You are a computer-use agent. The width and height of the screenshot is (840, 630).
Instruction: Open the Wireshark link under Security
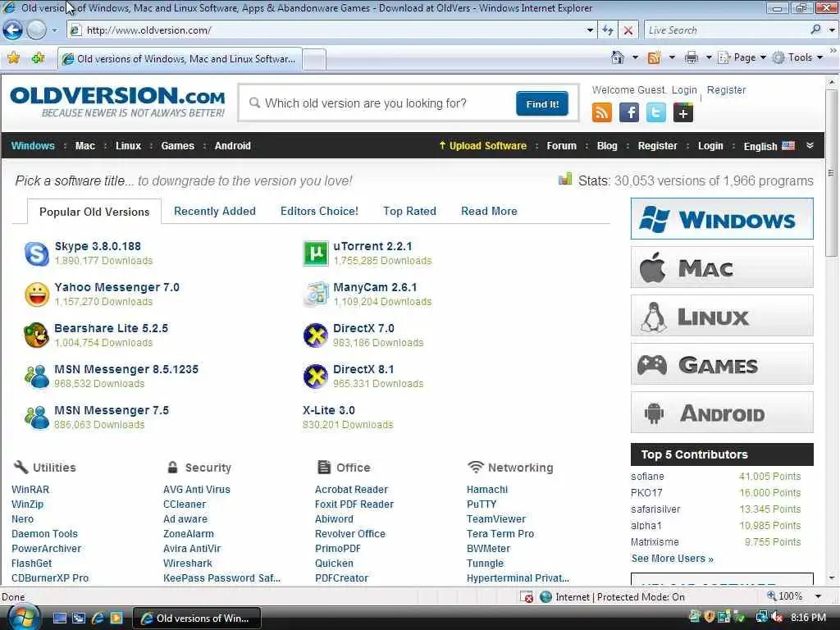coord(188,563)
